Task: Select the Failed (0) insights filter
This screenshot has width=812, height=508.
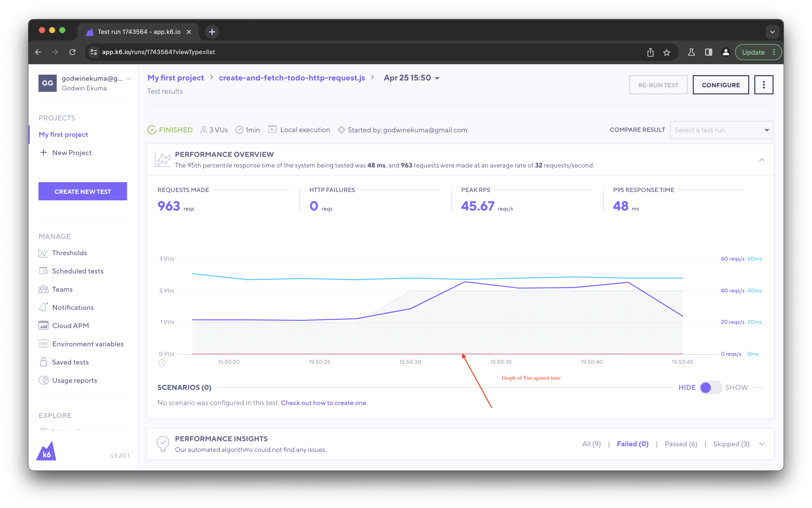Action: tap(632, 444)
